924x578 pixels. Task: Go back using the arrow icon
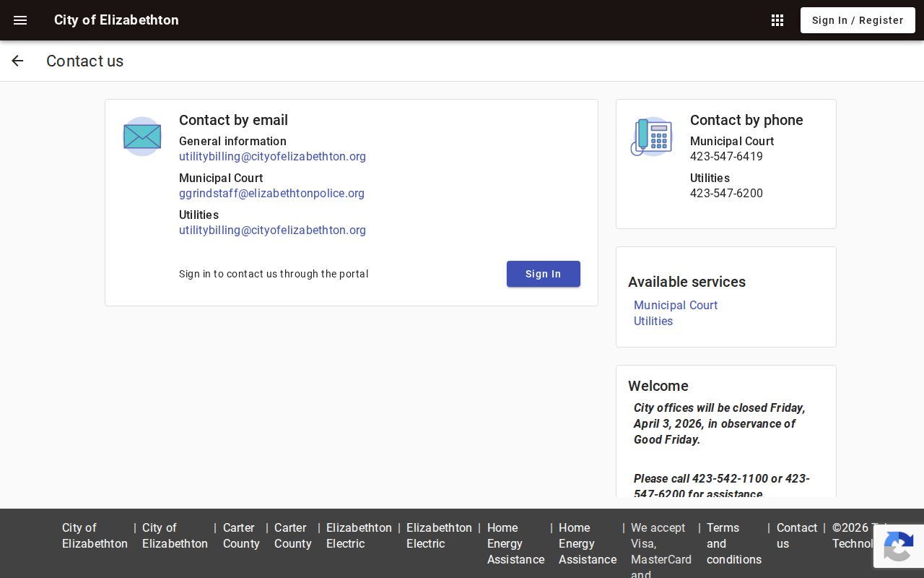click(x=17, y=61)
